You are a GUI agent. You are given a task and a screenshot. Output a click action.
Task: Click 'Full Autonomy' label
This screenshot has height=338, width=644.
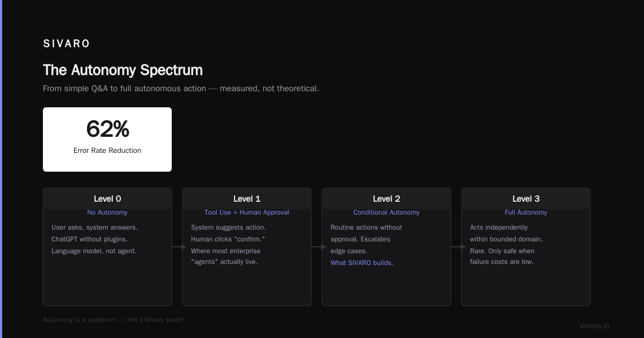(x=526, y=212)
